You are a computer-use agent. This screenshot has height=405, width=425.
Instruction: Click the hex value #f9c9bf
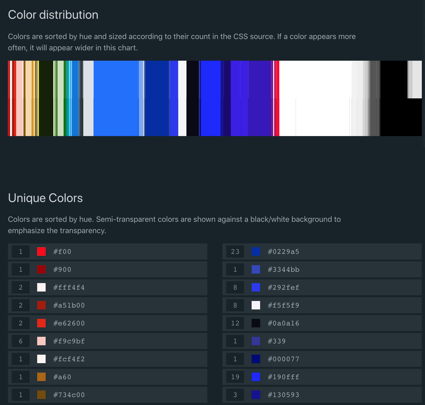[69, 341]
